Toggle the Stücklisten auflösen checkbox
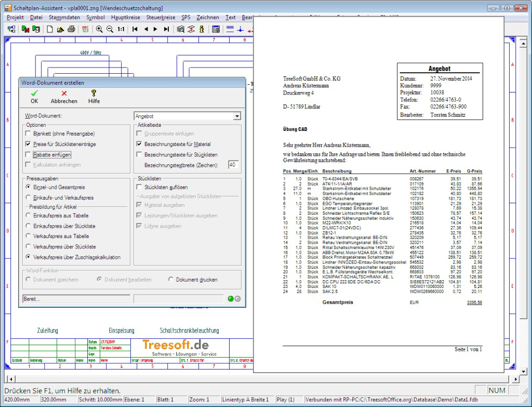This screenshot has height=407, width=532. pos(140,187)
